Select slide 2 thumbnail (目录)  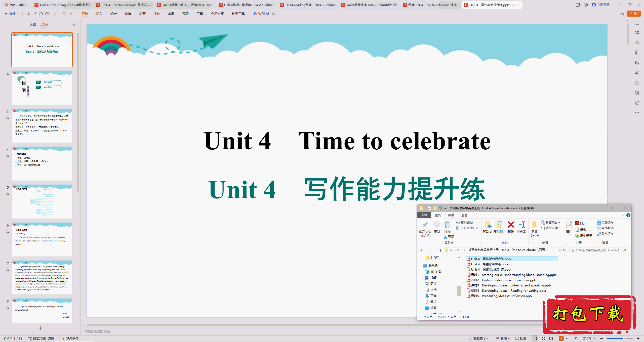coord(42,88)
